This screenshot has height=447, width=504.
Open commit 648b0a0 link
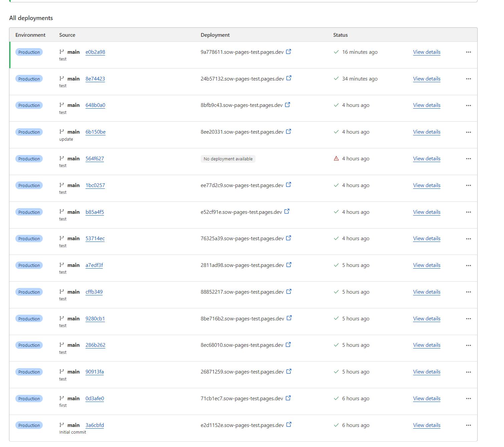[x=95, y=105]
